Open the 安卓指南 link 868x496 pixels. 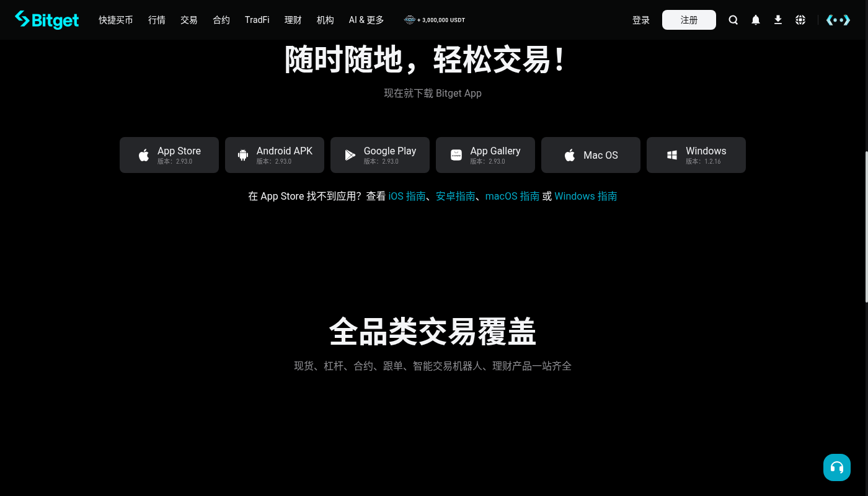(456, 196)
